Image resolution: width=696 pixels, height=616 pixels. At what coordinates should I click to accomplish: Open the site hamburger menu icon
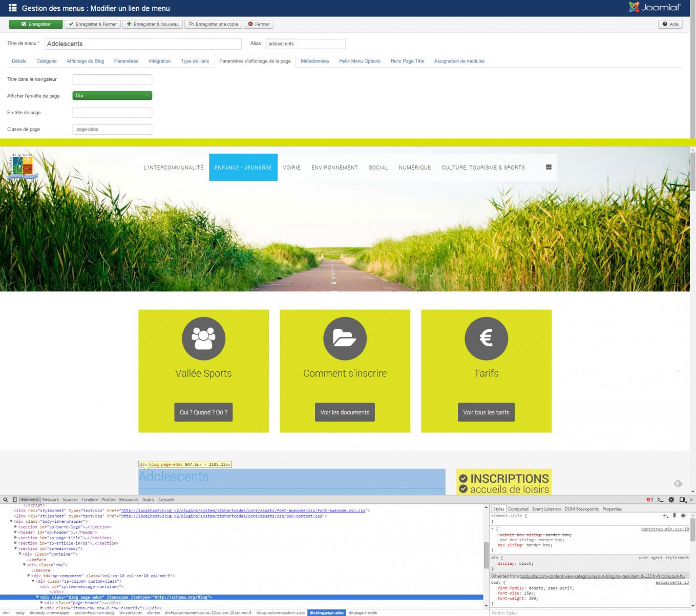pyautogui.click(x=549, y=167)
